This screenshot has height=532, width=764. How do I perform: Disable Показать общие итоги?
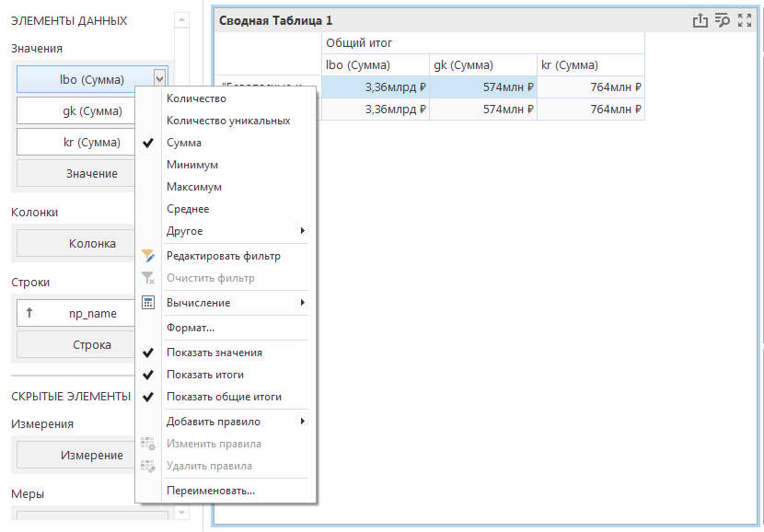click(x=224, y=397)
